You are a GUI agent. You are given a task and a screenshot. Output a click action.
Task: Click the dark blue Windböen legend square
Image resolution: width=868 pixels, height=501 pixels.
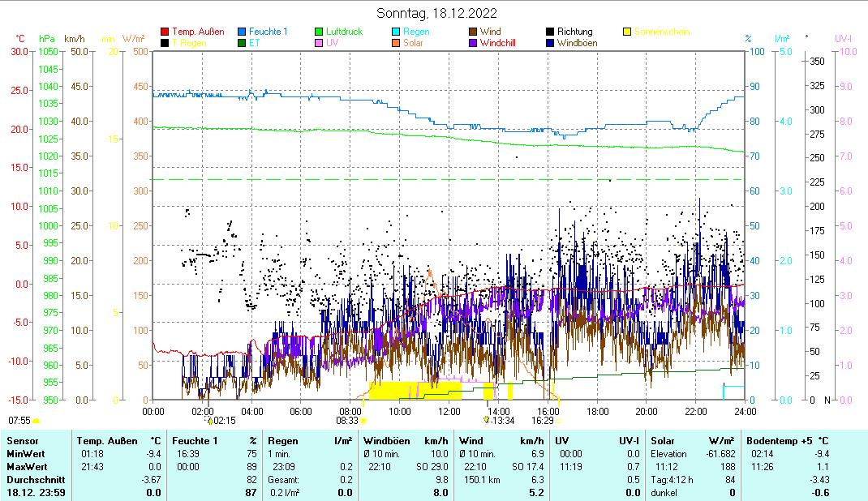[550, 43]
